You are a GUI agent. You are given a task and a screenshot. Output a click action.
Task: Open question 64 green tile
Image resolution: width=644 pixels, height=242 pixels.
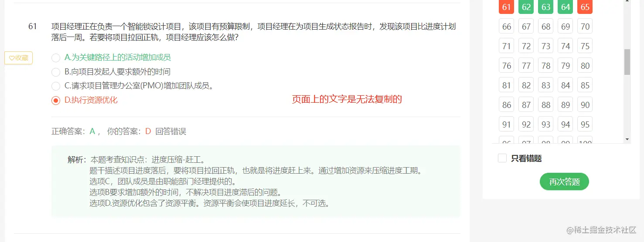(566, 7)
